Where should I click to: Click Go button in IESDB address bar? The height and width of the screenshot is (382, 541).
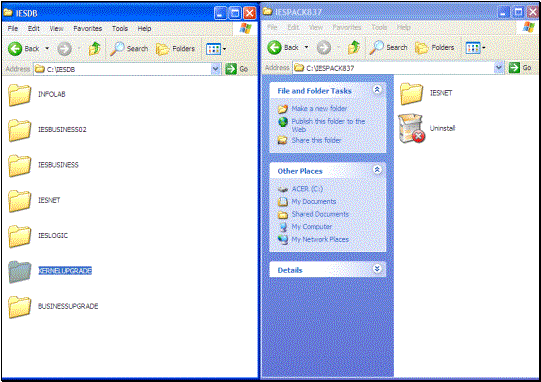[237, 69]
